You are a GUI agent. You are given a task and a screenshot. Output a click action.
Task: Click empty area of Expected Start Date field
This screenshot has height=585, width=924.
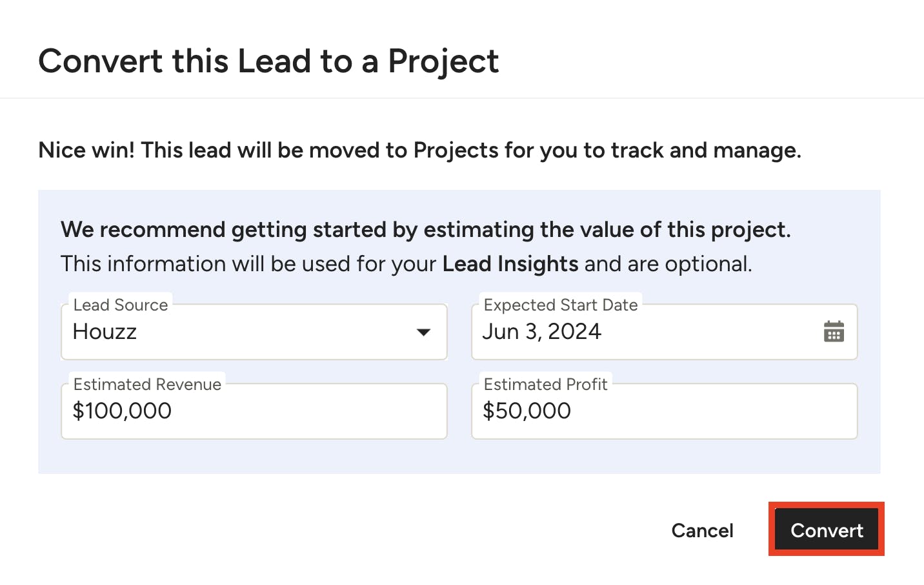[x=710, y=332]
